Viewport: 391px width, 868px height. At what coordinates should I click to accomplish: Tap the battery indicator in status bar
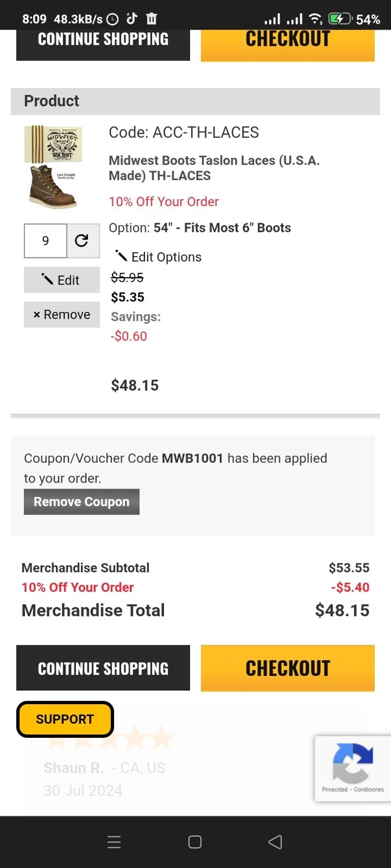coord(340,19)
